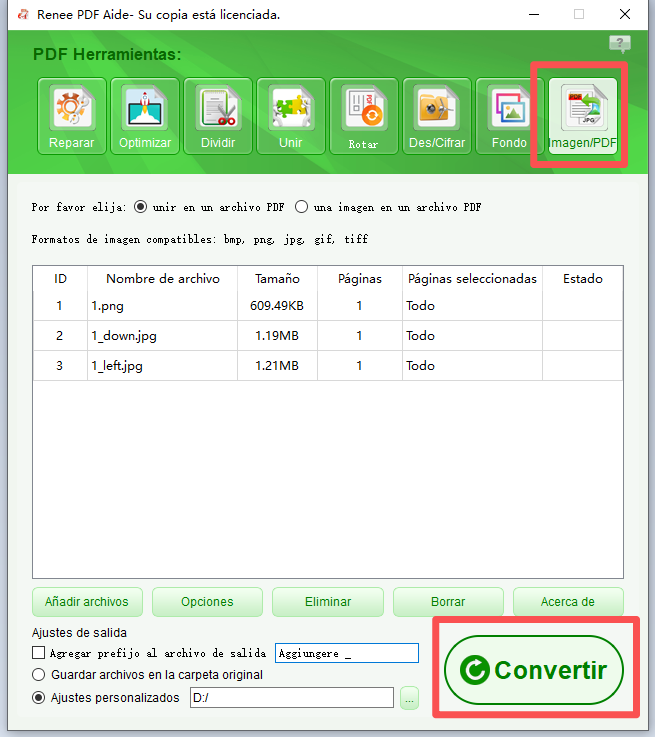This screenshot has height=737, width=655.
Task: Enable 'Agregar prefijo al archivo de salida'
Action: pos(40,653)
